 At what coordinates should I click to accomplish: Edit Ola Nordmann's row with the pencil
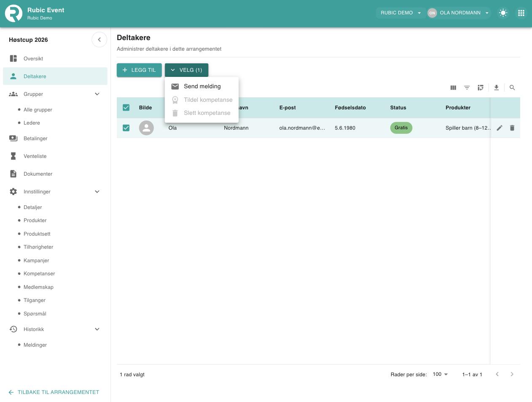(x=500, y=128)
